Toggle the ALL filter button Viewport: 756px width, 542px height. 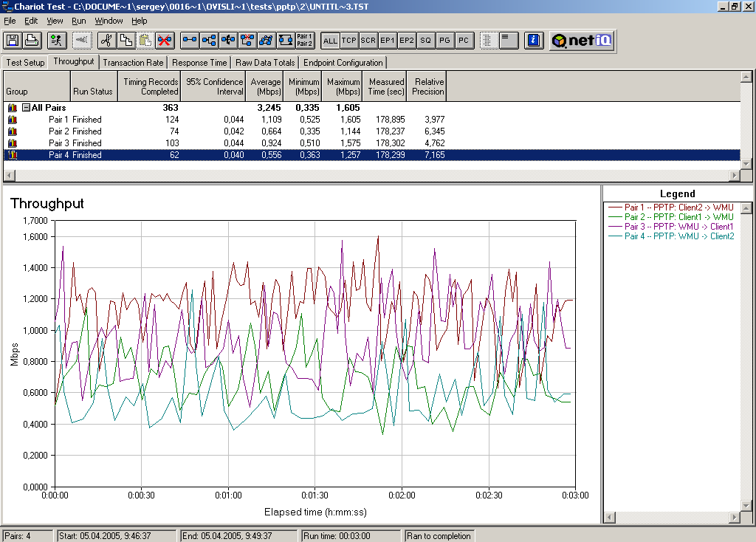(330, 41)
